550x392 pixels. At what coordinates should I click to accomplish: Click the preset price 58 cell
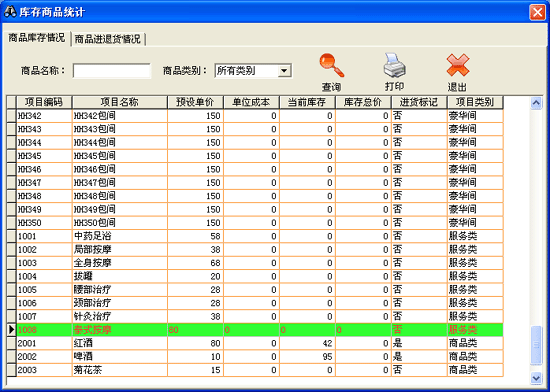pos(195,236)
